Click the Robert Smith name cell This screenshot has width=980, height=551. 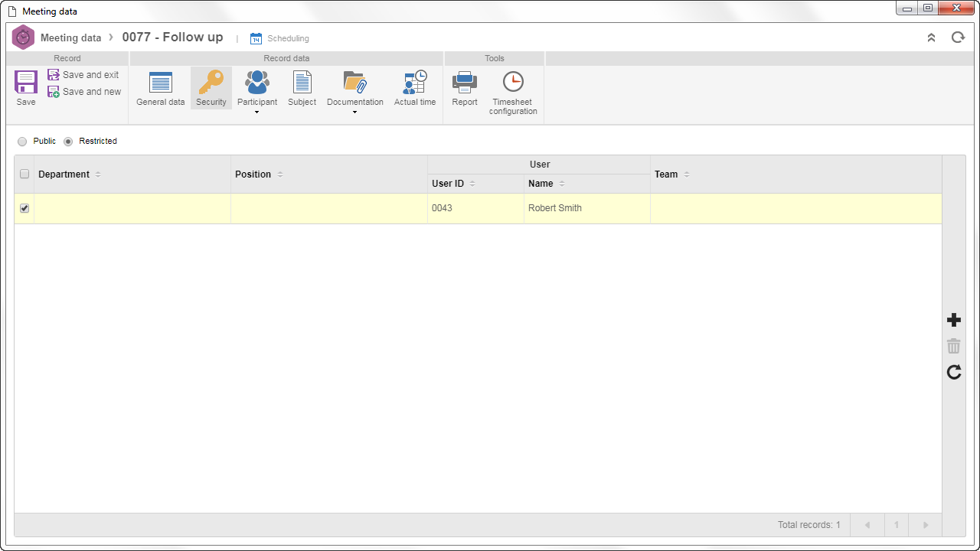pyautogui.click(x=587, y=208)
